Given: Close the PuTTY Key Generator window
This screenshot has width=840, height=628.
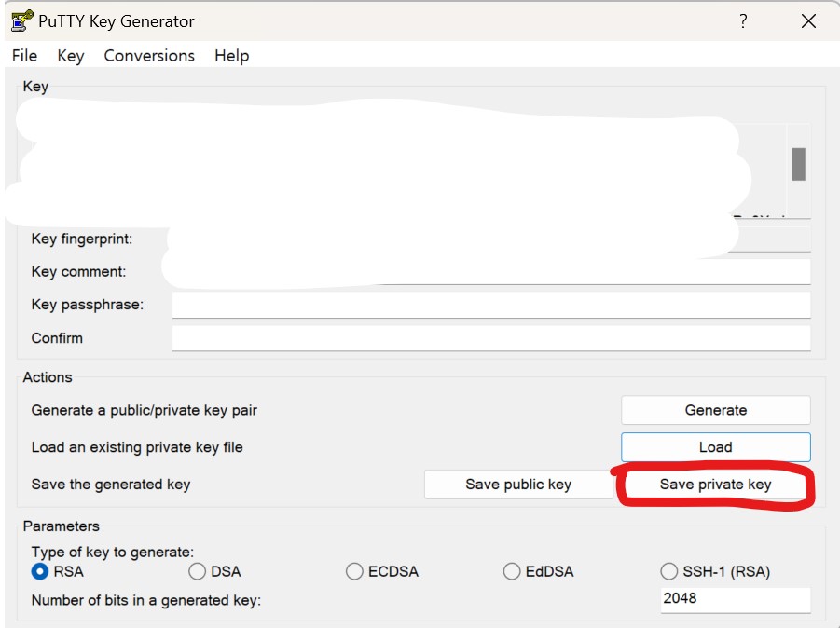Looking at the screenshot, I should pyautogui.click(x=808, y=20).
